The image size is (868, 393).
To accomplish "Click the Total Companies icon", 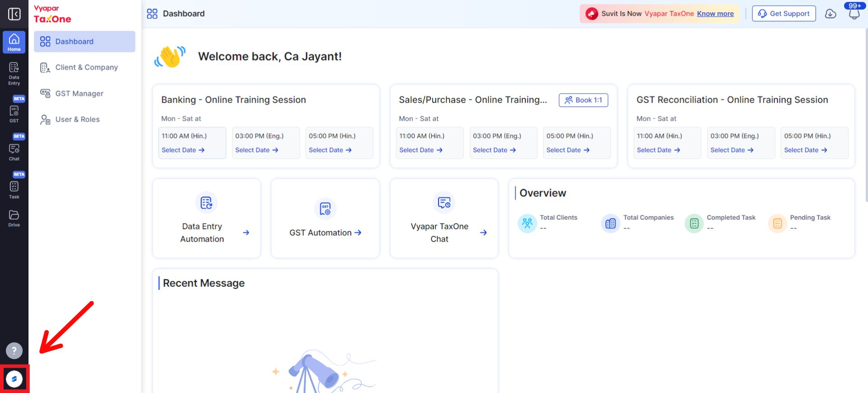I will [610, 223].
